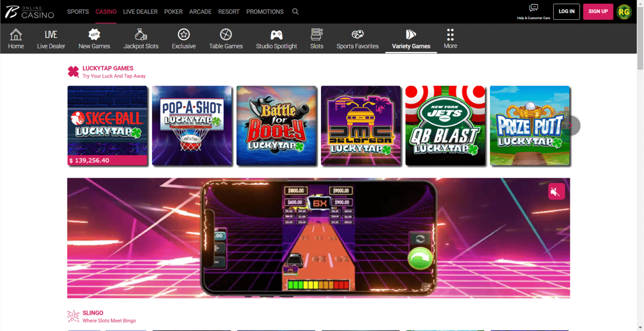Screen dimensions: 644x331
Task: Launch the Prize Putt LuckyTap game
Action: (530, 126)
